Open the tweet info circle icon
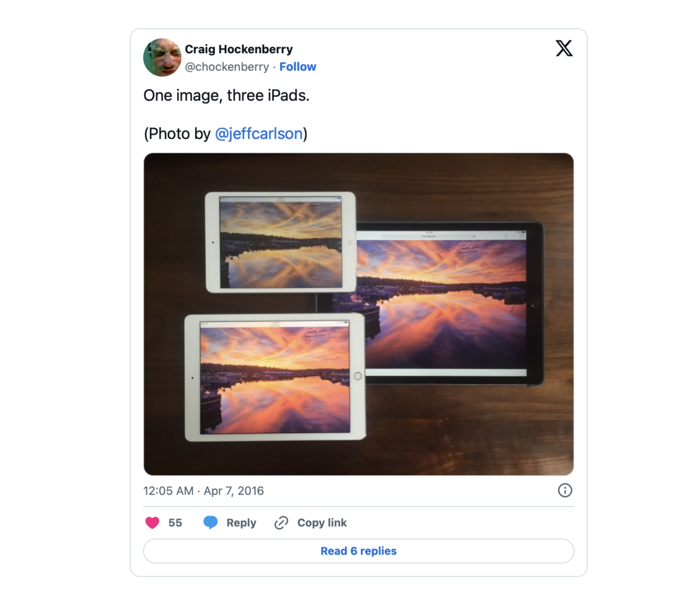Viewport: 700px width, 591px height. (565, 490)
